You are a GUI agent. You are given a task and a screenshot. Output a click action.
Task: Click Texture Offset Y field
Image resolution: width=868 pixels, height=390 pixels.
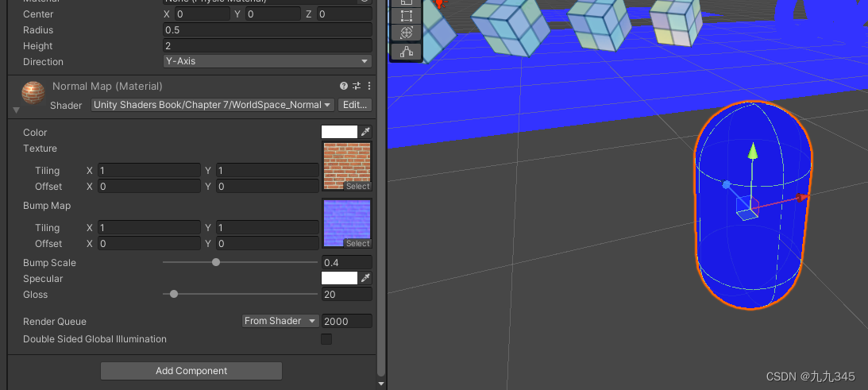pos(268,187)
